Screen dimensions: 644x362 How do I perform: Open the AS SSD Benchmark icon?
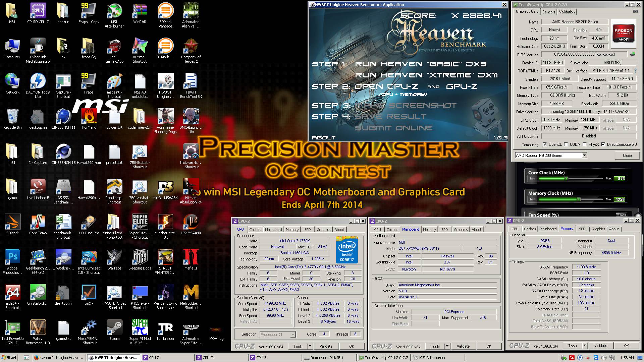pos(63,191)
